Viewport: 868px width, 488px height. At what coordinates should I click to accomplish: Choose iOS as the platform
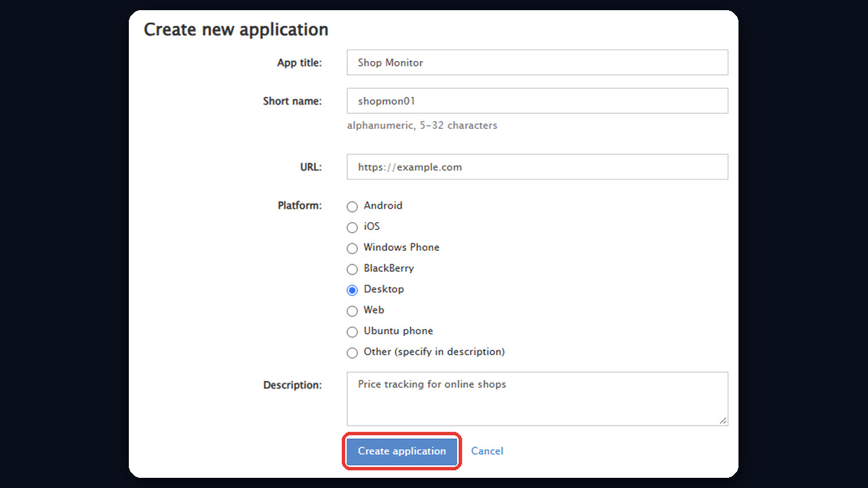(352, 228)
